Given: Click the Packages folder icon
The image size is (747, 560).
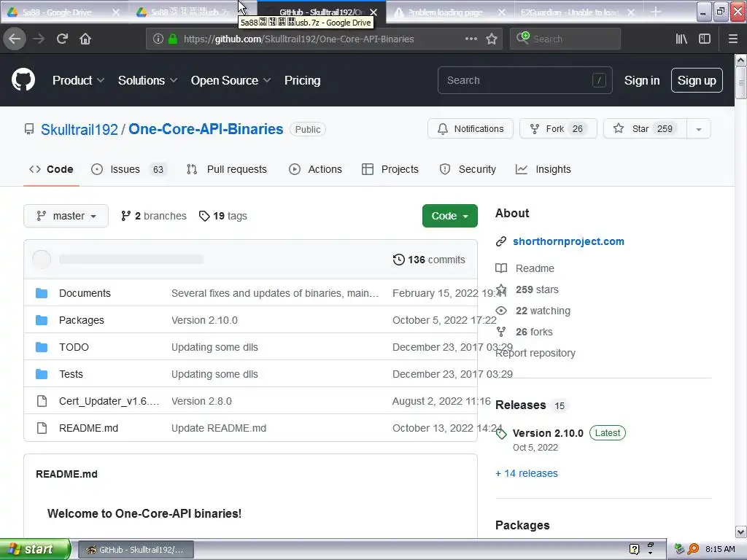Looking at the screenshot, I should tap(42, 320).
